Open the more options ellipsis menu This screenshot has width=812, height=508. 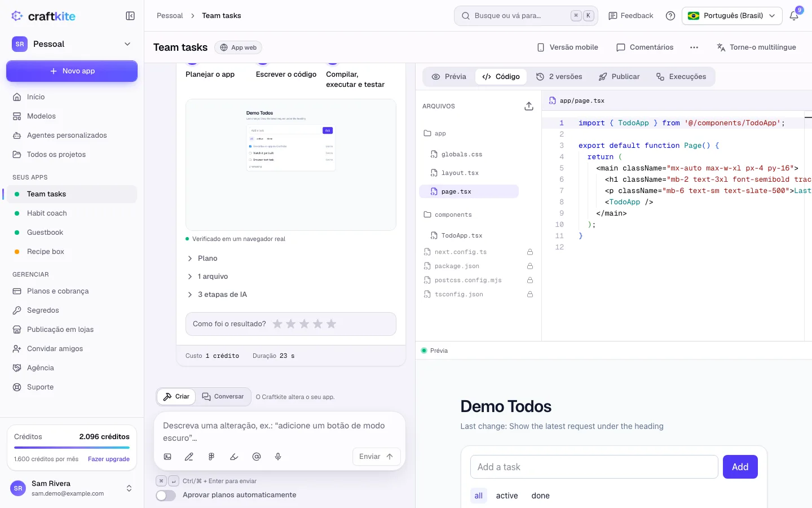pyautogui.click(x=694, y=47)
